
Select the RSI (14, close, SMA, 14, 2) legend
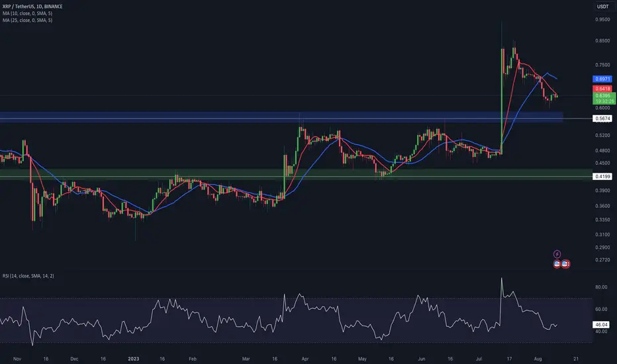[28, 276]
